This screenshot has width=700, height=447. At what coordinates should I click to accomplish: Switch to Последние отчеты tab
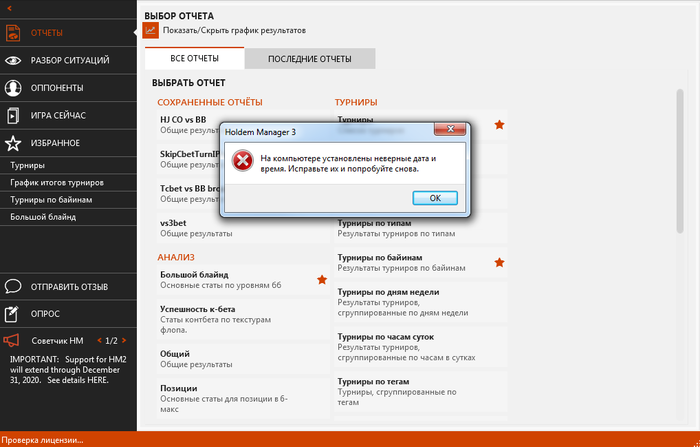coord(310,59)
